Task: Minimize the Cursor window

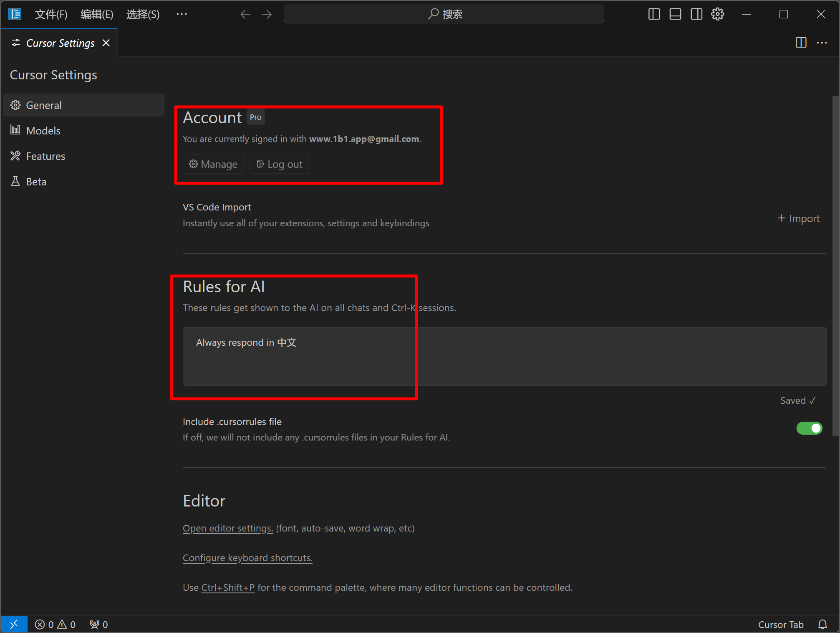Action: (747, 14)
